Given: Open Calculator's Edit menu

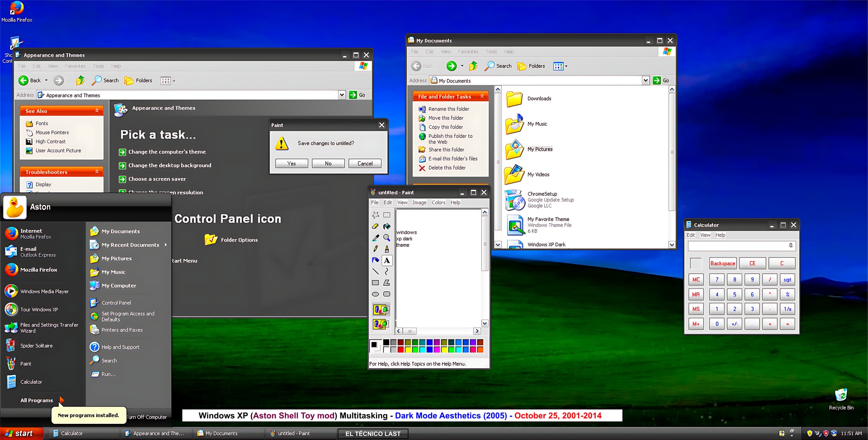Looking at the screenshot, I should tap(691, 235).
